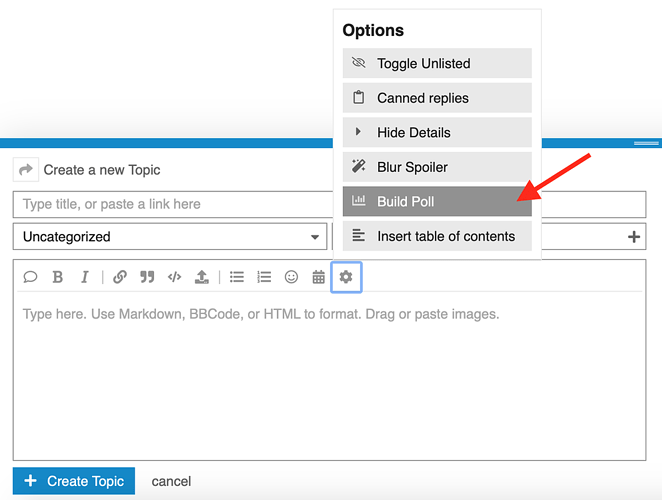Open the emoji picker

[x=291, y=277]
